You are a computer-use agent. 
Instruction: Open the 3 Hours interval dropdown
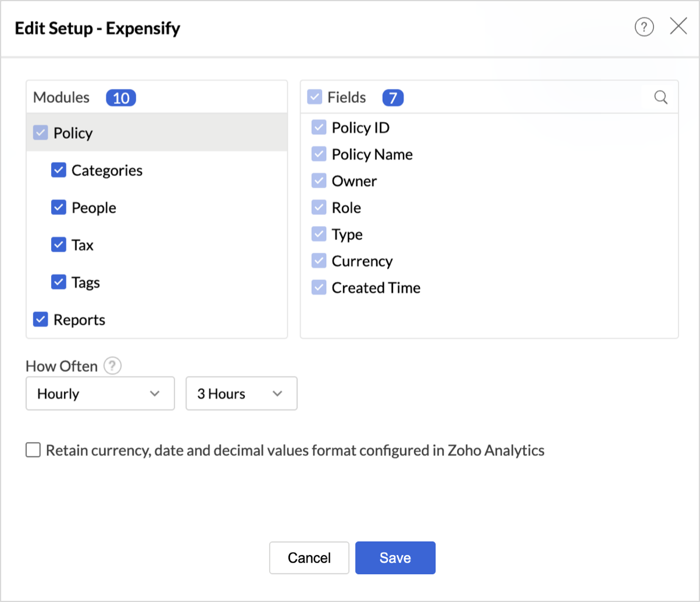[x=241, y=394]
